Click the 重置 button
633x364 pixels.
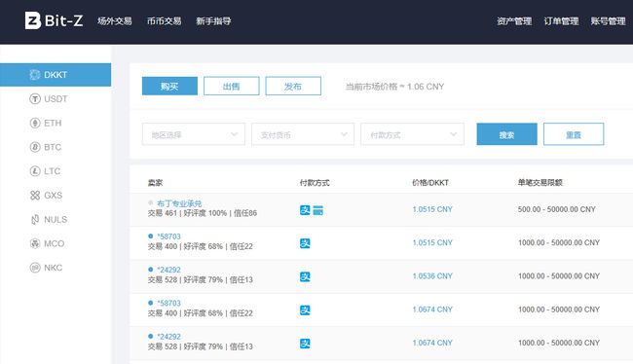(x=574, y=134)
